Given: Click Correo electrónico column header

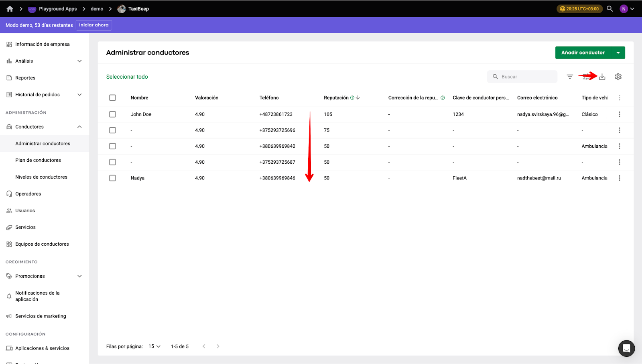Looking at the screenshot, I should (x=537, y=98).
